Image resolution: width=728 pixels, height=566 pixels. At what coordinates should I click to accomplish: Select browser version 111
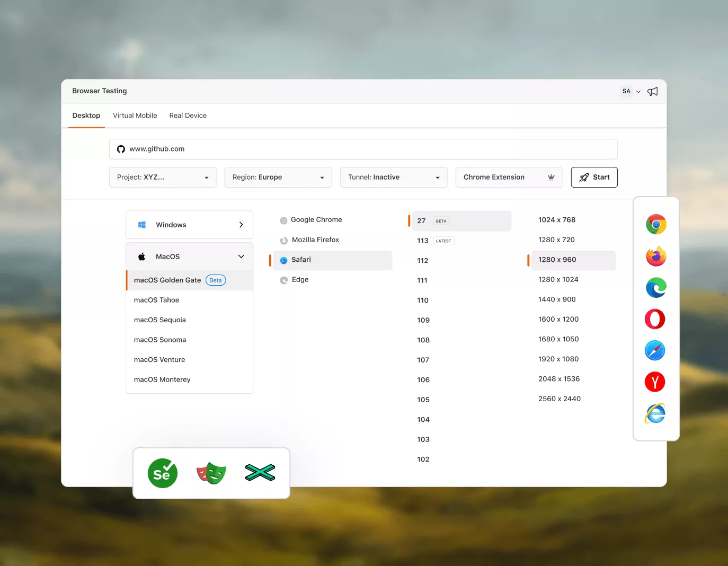[x=422, y=280]
